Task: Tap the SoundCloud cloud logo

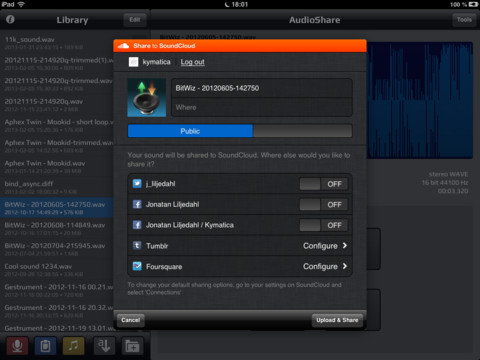Action: point(123,46)
